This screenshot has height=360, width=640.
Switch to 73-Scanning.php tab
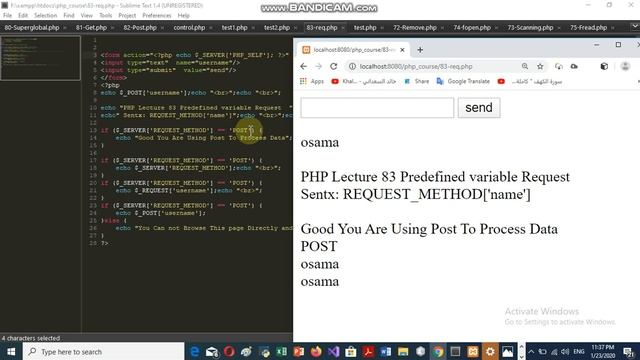click(x=530, y=28)
